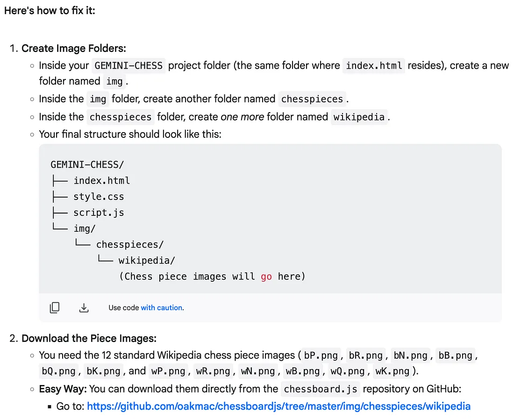Click the GEMINI-CHESS/ root in code tree

coord(87,164)
